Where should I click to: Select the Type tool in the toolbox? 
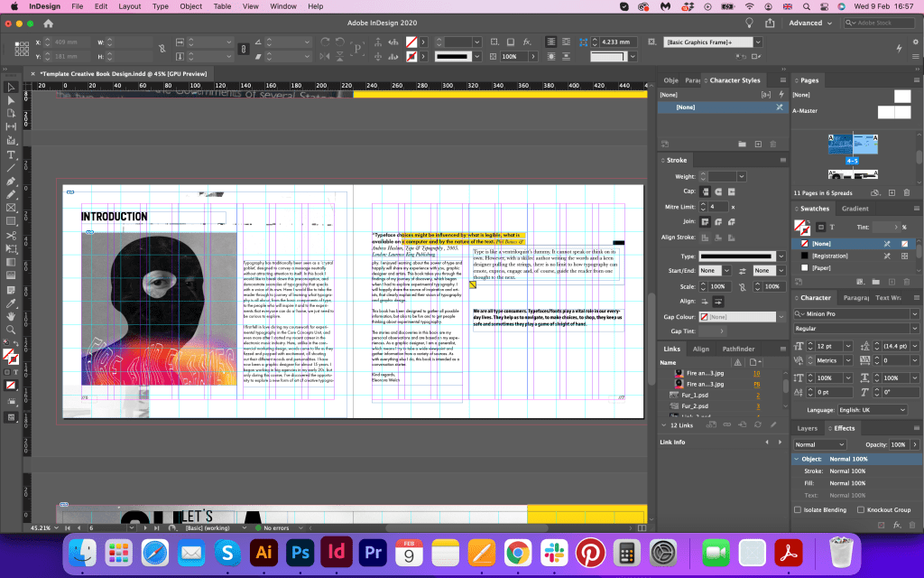(11, 154)
